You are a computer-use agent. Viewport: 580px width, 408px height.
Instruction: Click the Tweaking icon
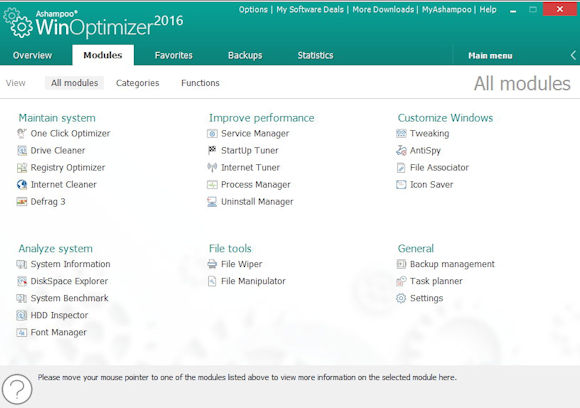401,134
